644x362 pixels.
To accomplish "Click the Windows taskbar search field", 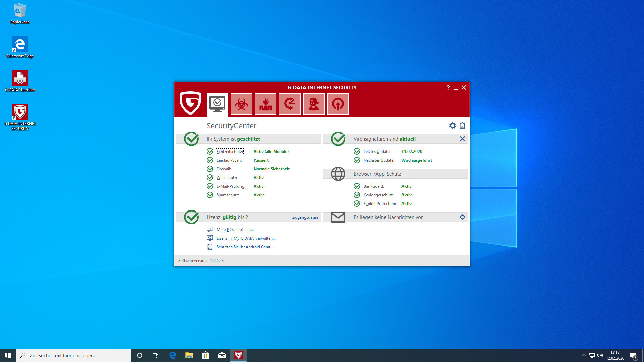I will pyautogui.click(x=74, y=355).
